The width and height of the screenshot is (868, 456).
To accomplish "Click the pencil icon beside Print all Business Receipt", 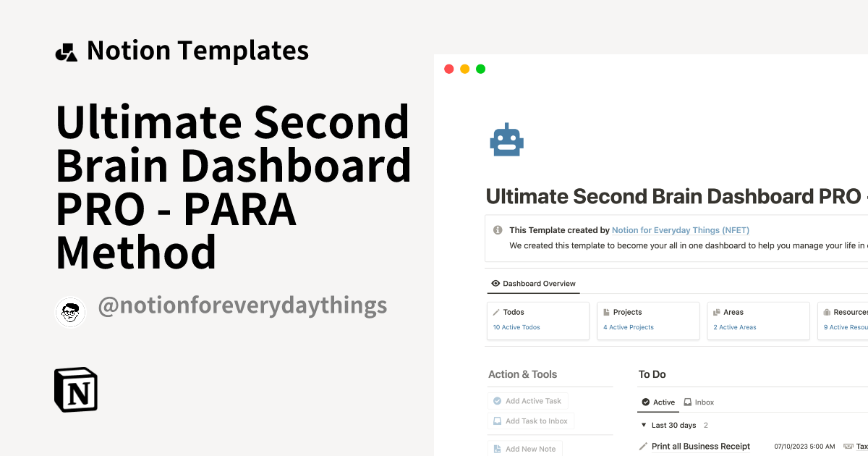I will coord(644,446).
